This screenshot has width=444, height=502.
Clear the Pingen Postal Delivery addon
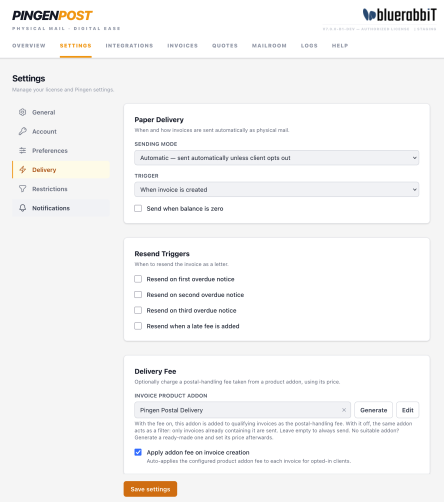tap(344, 410)
